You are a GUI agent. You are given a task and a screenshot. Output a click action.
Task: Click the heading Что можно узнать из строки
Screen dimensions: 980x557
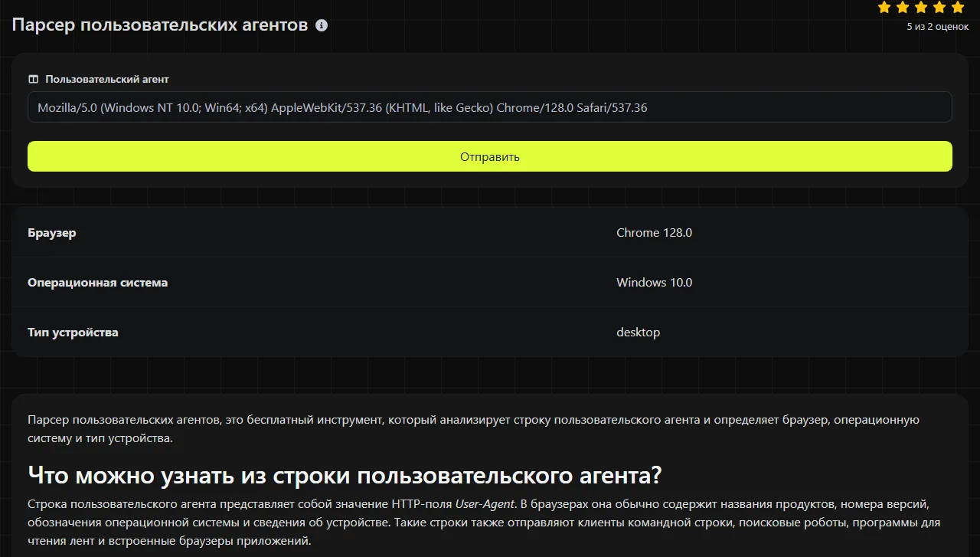pyautogui.click(x=345, y=475)
